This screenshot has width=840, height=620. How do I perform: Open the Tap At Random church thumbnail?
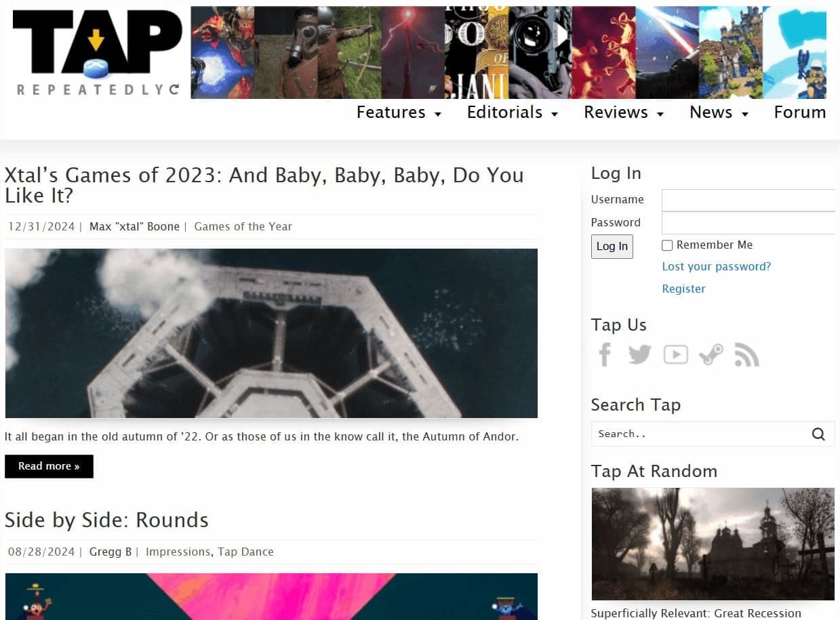click(x=713, y=544)
